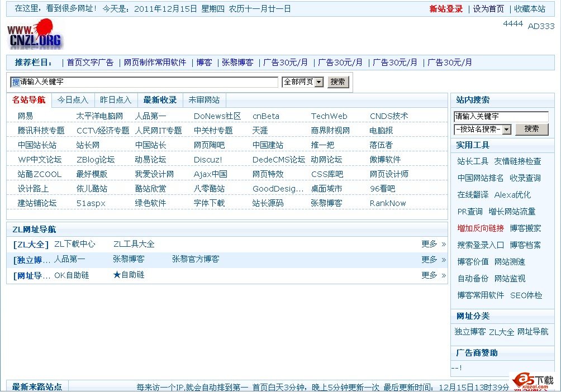This screenshot has width=561, height=392.
Task: Switch to the 昨日点入 tab
Action: point(116,100)
